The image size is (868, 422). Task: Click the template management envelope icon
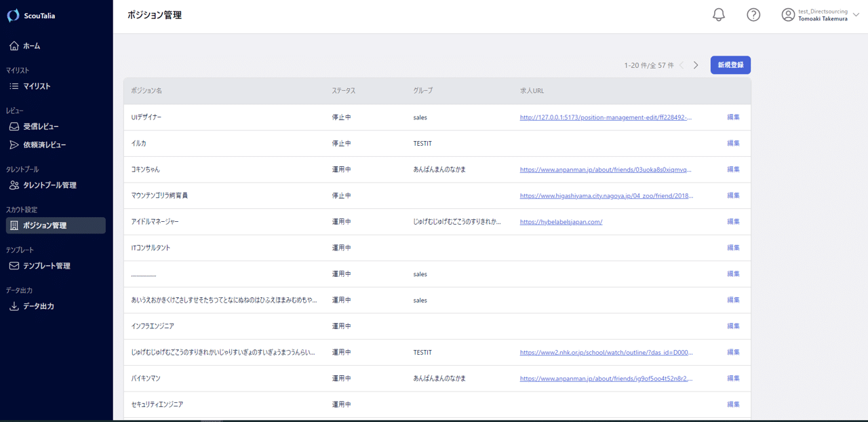pyautogui.click(x=14, y=266)
